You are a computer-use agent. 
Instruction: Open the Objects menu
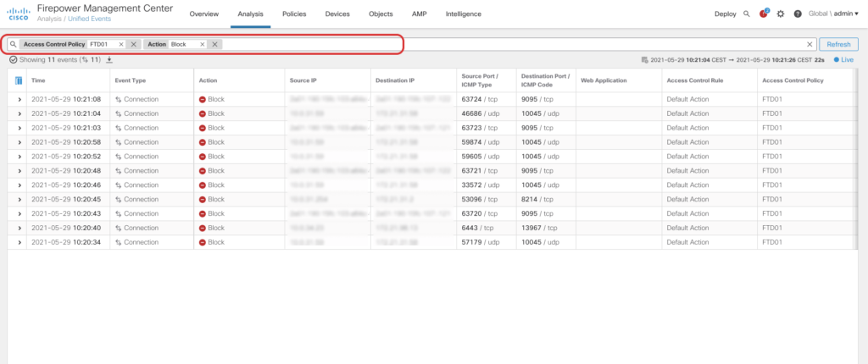(381, 14)
